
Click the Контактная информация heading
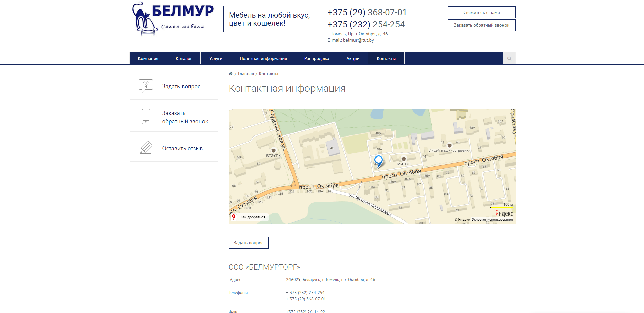[x=287, y=88]
